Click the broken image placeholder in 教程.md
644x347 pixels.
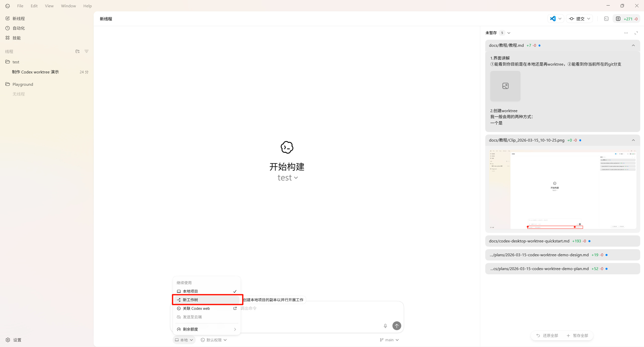coord(505,86)
